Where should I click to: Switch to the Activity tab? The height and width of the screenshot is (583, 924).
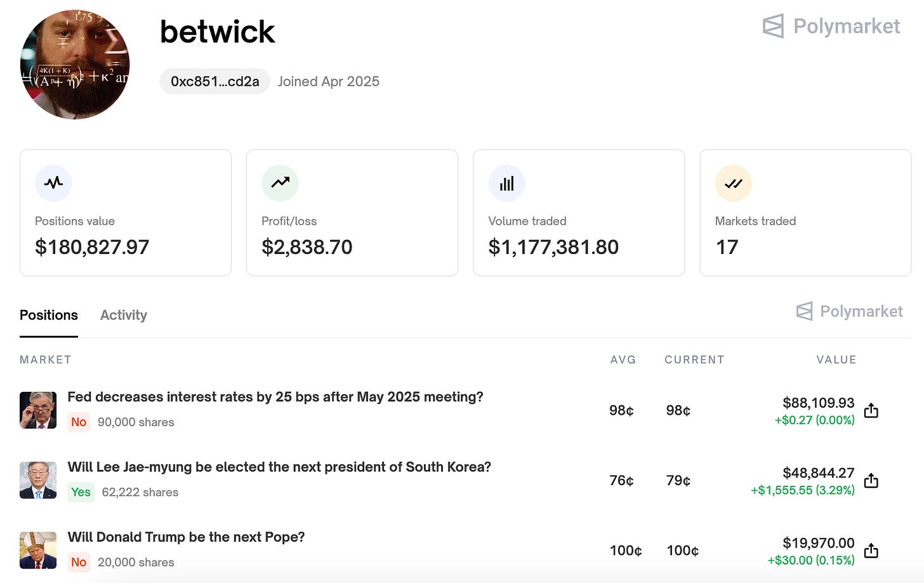click(x=123, y=315)
